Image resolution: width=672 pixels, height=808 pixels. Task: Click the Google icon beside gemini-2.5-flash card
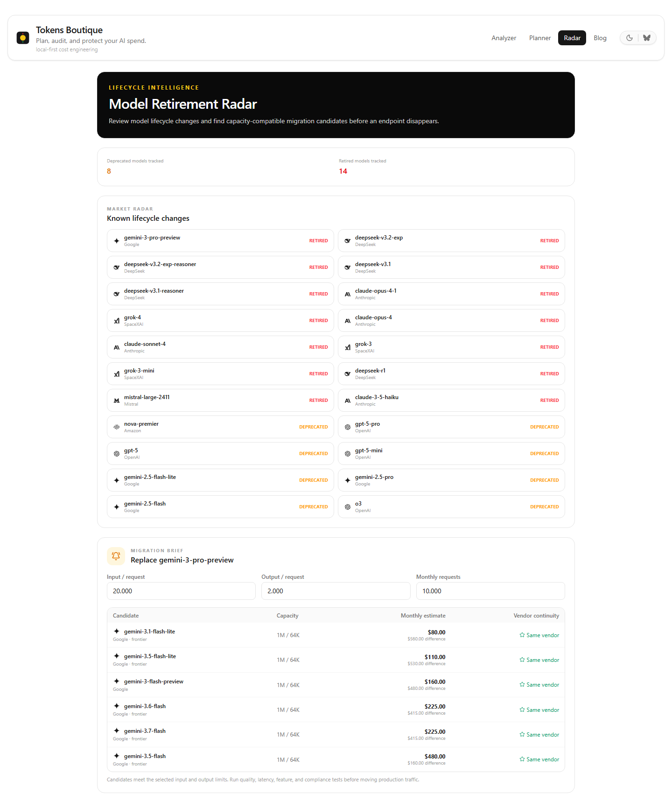tap(117, 507)
